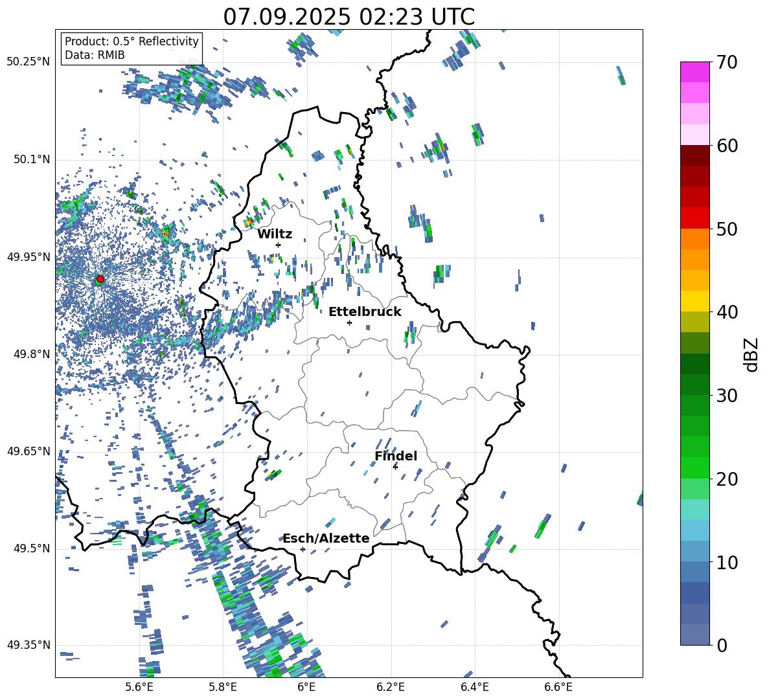Click the Findel city label

point(396,456)
